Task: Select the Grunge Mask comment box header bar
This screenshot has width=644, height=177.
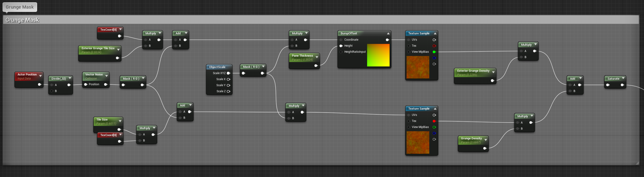Action: 321,20
